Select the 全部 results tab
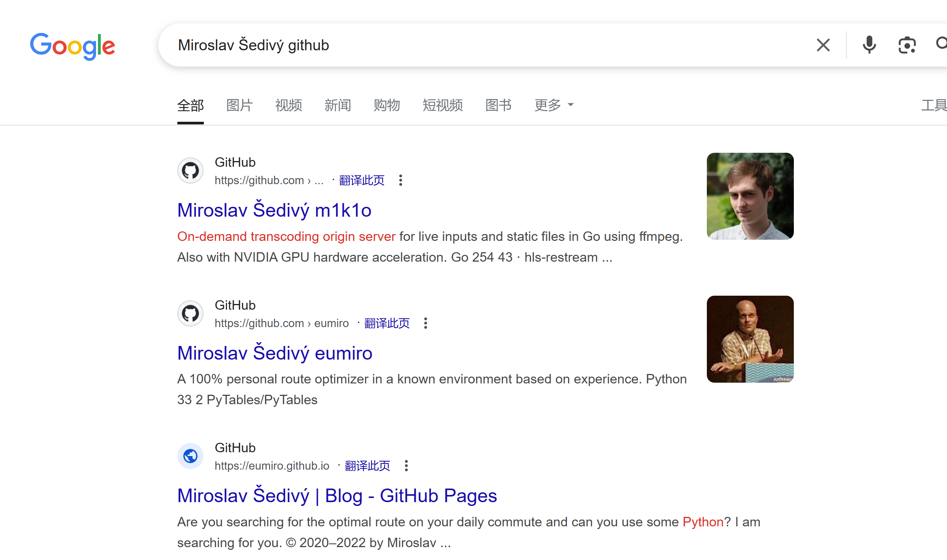 tap(191, 105)
